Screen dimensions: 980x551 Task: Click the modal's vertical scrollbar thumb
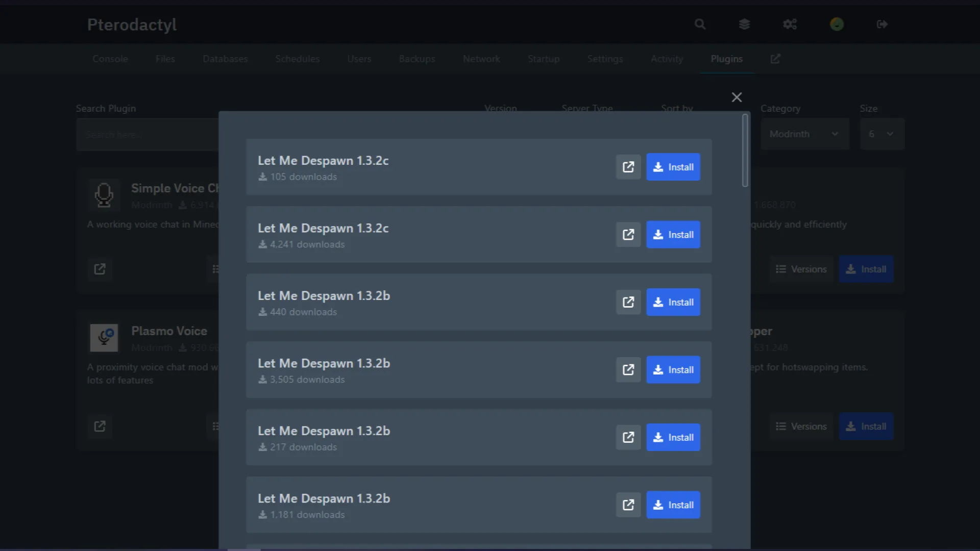(745, 151)
